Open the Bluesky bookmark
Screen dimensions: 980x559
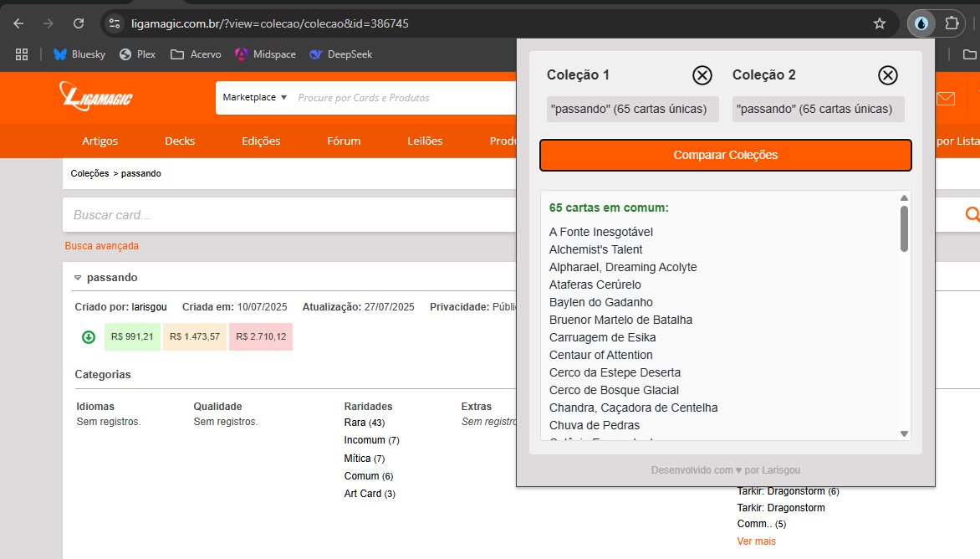[79, 54]
